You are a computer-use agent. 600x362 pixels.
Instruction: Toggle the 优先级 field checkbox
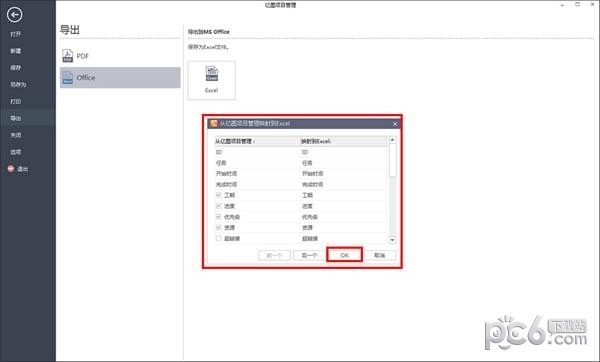click(218, 217)
